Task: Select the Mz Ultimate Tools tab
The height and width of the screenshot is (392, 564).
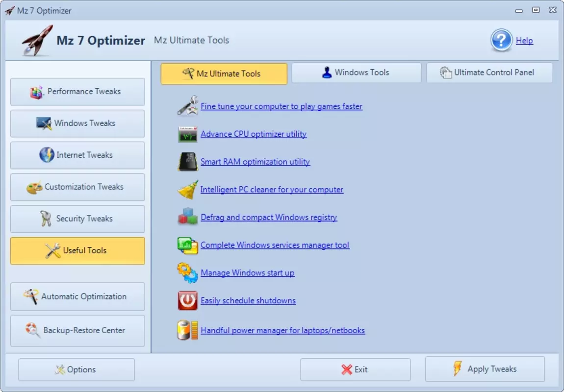Action: click(x=224, y=73)
